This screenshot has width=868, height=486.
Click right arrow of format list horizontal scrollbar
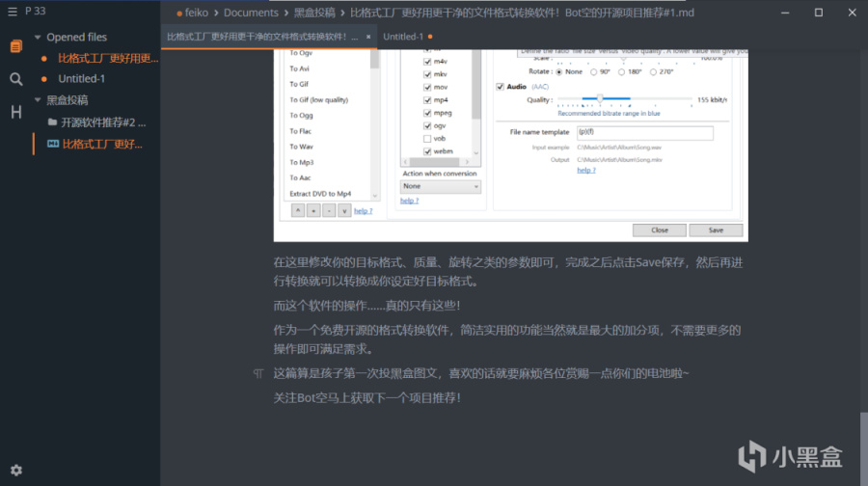click(467, 162)
